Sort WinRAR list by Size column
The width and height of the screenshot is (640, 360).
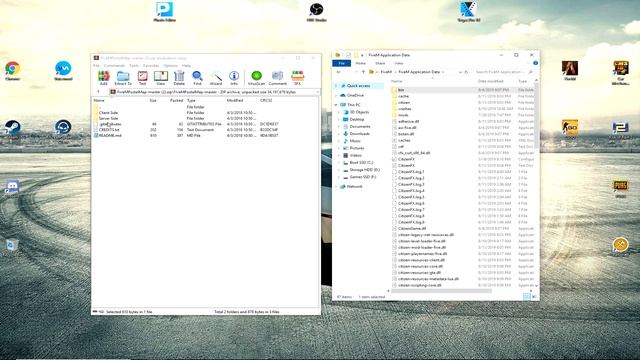click(153, 100)
